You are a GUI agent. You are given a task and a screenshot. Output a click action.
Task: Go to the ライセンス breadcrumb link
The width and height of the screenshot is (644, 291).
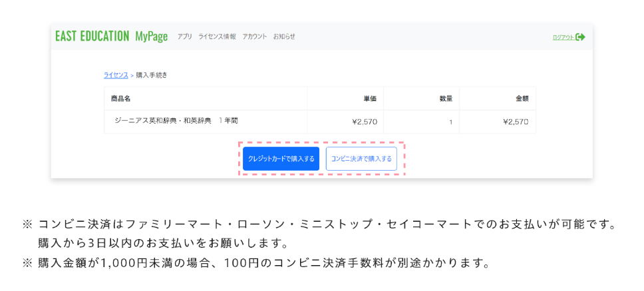116,75
